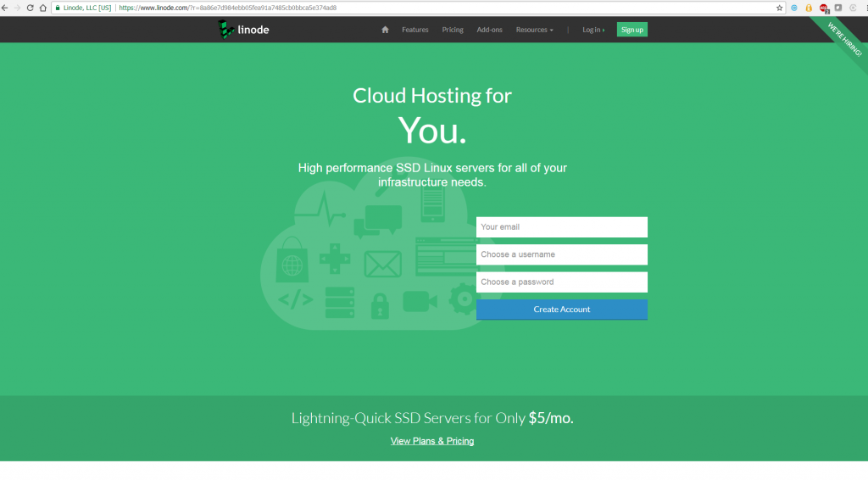The height and width of the screenshot is (480, 868).
Task: Click the browser forward arrow
Action: click(x=17, y=8)
